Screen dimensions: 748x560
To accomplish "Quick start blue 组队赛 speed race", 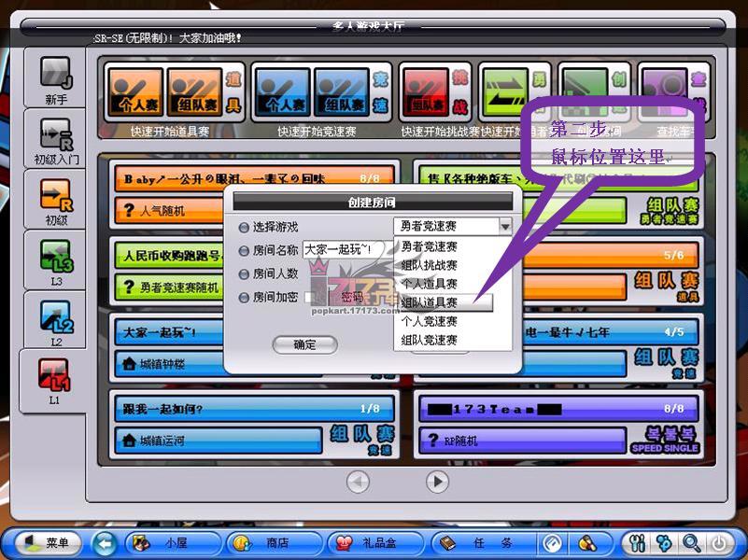I will 342,92.
